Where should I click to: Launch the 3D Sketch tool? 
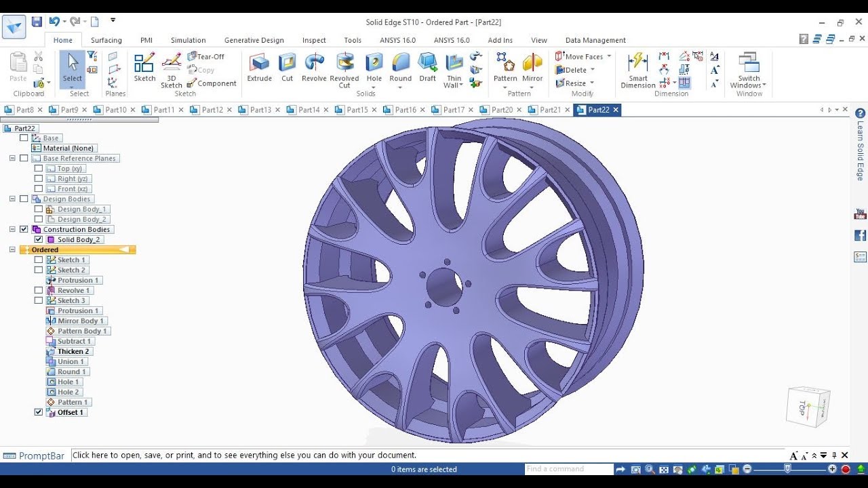172,70
